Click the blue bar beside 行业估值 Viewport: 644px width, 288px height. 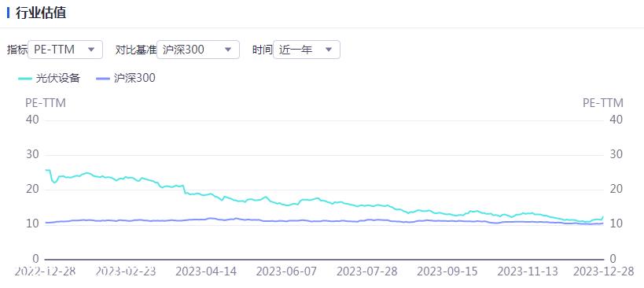(8, 13)
